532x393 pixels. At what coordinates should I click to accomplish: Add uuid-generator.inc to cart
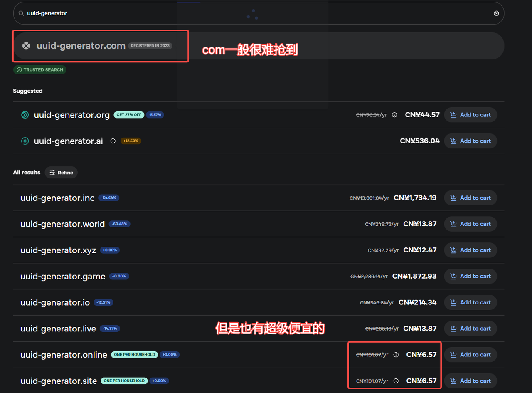pyautogui.click(x=470, y=198)
